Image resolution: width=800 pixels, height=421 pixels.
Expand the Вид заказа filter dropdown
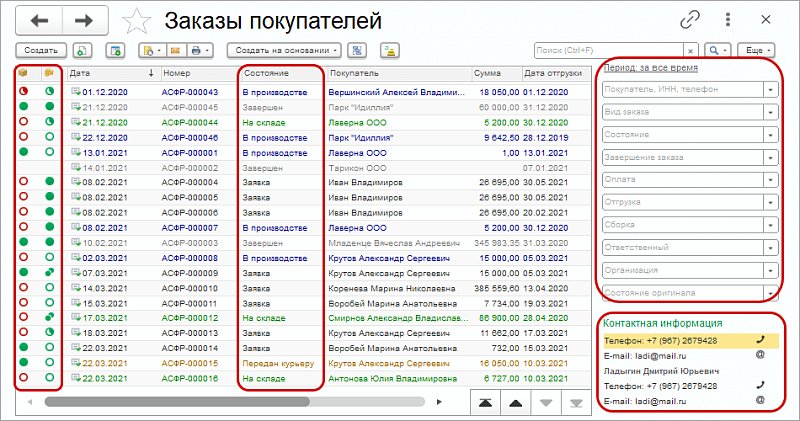point(771,112)
